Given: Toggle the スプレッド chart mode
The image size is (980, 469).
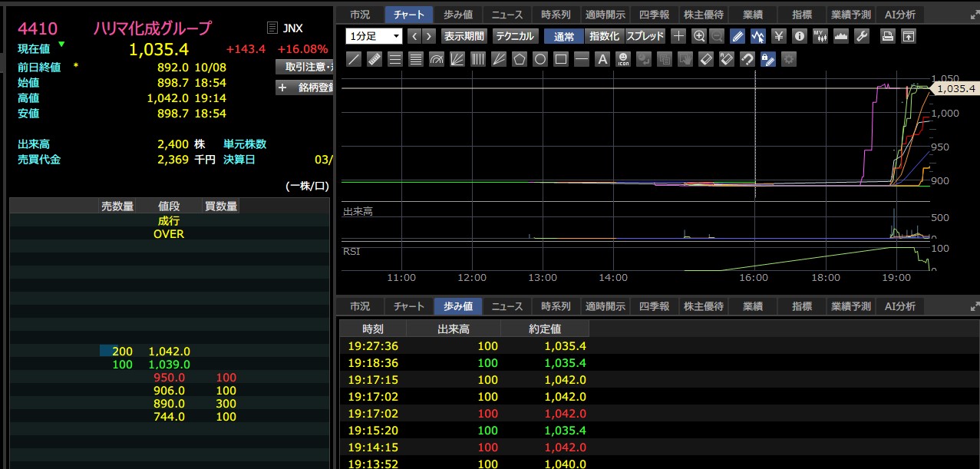Looking at the screenshot, I should coord(645,36).
